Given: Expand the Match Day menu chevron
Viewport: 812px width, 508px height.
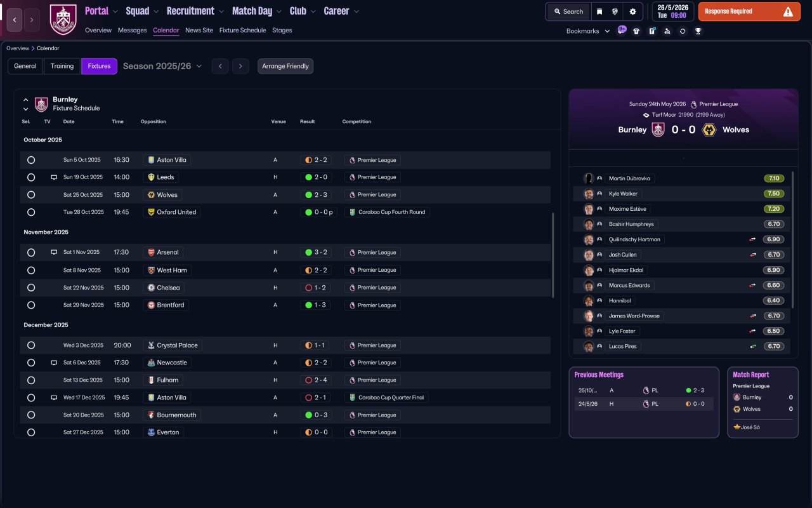Looking at the screenshot, I should pyautogui.click(x=279, y=11).
